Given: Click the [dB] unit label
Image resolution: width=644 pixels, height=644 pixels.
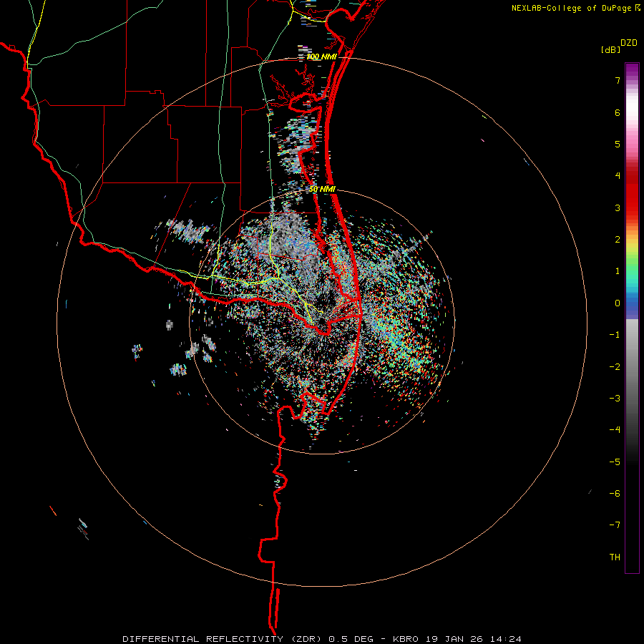Looking at the screenshot, I should tap(611, 49).
